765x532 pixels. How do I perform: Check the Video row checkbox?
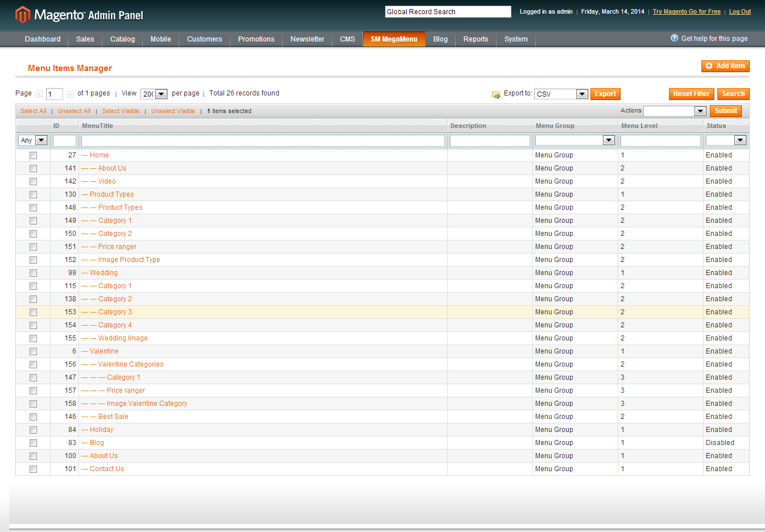point(33,181)
